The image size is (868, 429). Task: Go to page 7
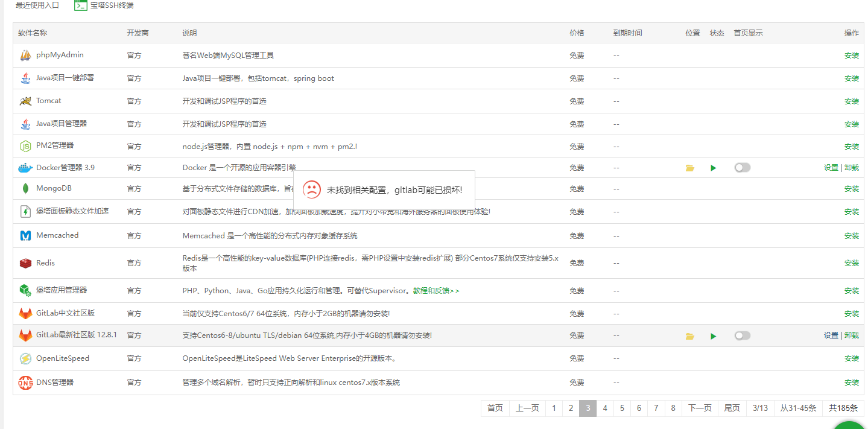[x=656, y=408]
